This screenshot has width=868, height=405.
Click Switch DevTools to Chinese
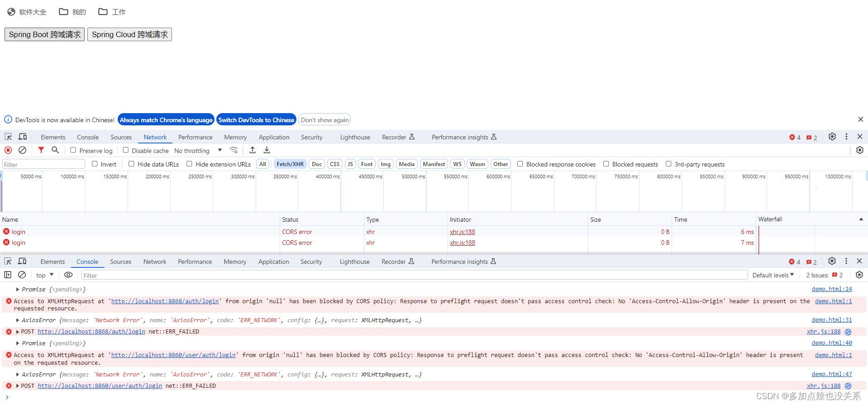pyautogui.click(x=256, y=120)
